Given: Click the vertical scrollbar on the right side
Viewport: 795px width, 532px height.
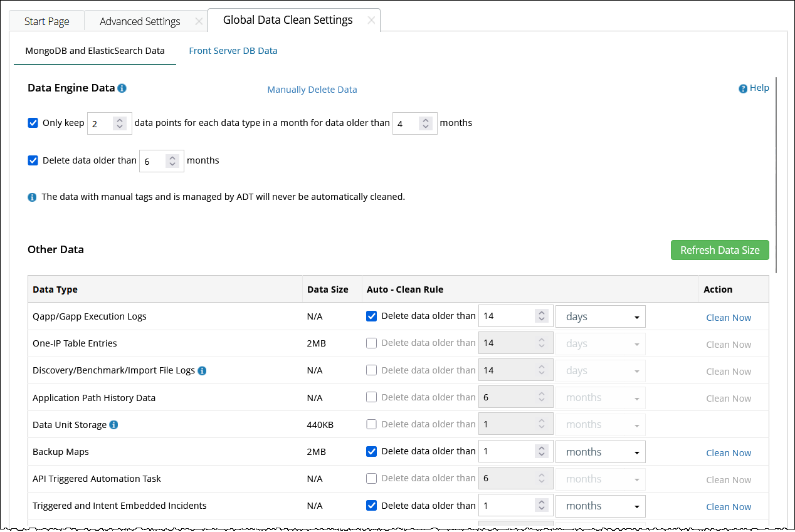Looking at the screenshot, I should [x=776, y=175].
